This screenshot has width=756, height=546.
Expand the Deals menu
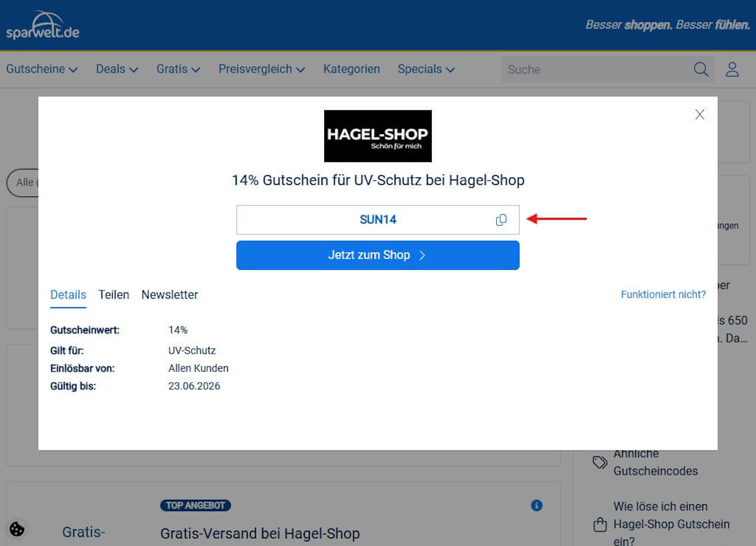pyautogui.click(x=117, y=69)
